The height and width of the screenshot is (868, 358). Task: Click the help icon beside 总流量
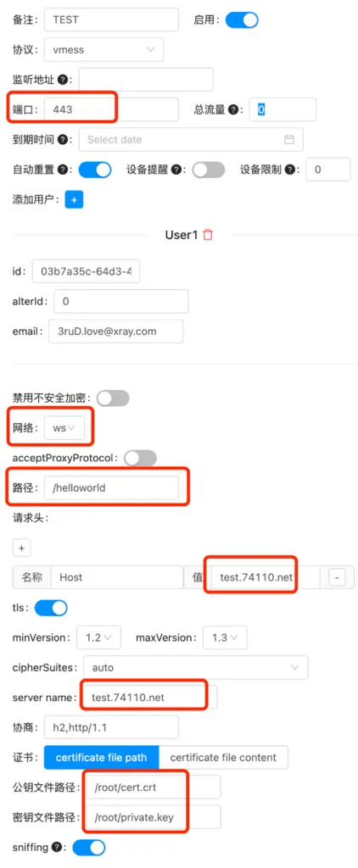pyautogui.click(x=233, y=109)
